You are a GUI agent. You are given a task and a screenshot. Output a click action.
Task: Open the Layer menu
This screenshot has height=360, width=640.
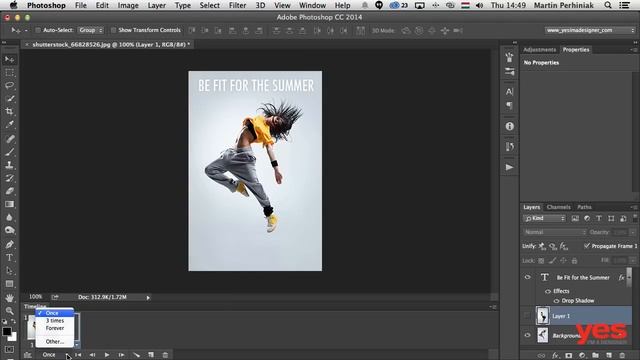pos(156,5)
